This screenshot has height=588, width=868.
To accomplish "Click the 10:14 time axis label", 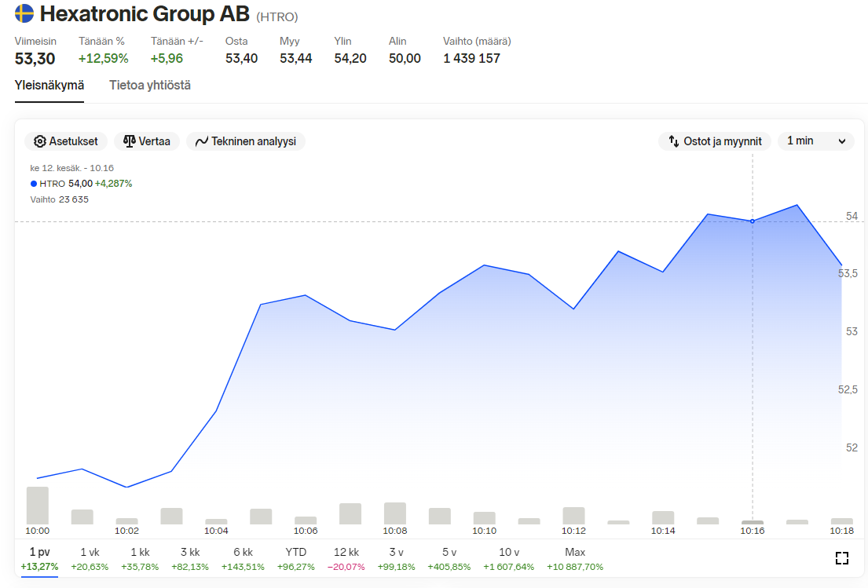I will click(x=663, y=531).
